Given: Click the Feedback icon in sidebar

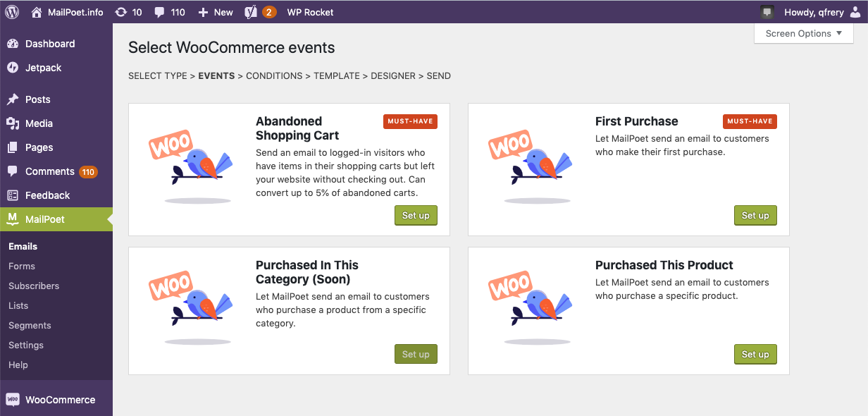Looking at the screenshot, I should [x=13, y=195].
